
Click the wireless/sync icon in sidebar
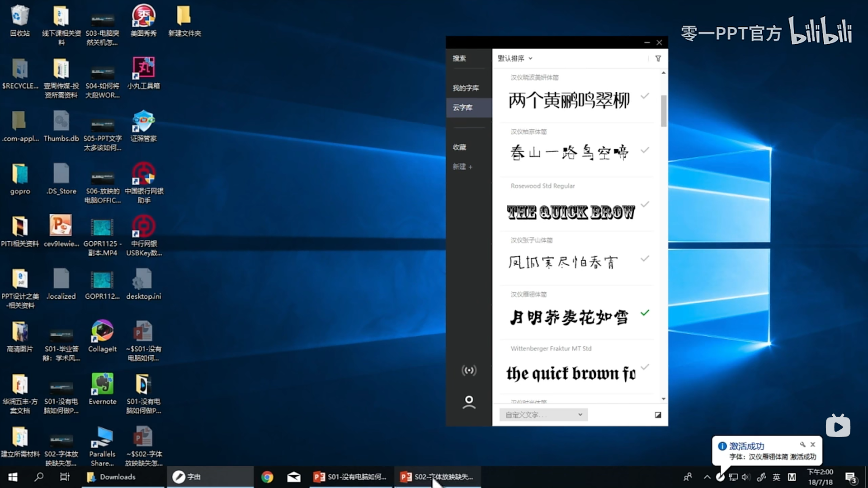pyautogui.click(x=469, y=370)
